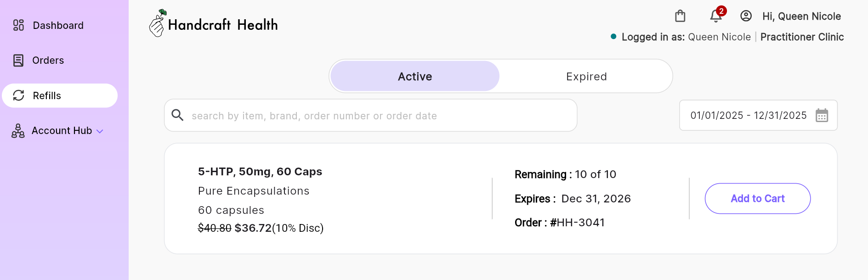Screen dimensions: 868x280
Task: Open the calendar date picker icon
Action: (x=822, y=115)
